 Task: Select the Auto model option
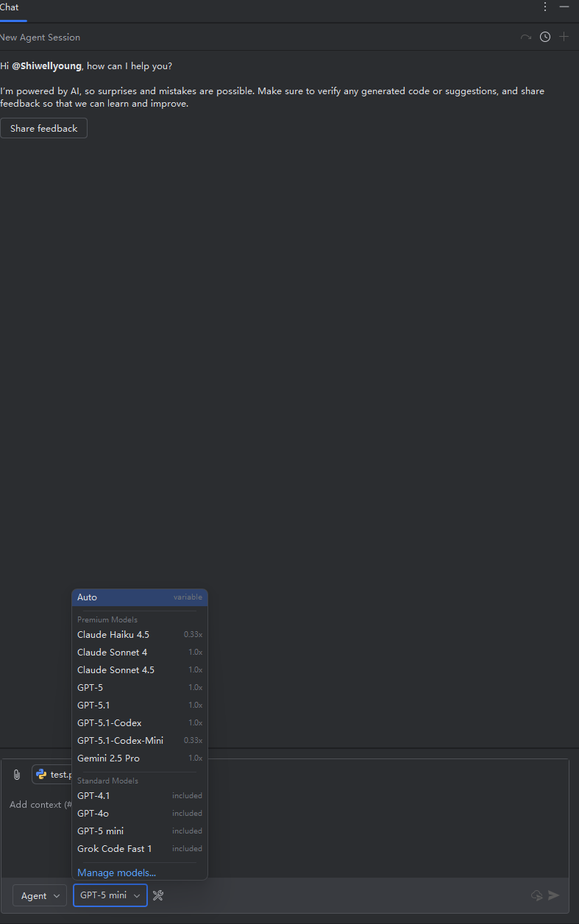tap(140, 597)
